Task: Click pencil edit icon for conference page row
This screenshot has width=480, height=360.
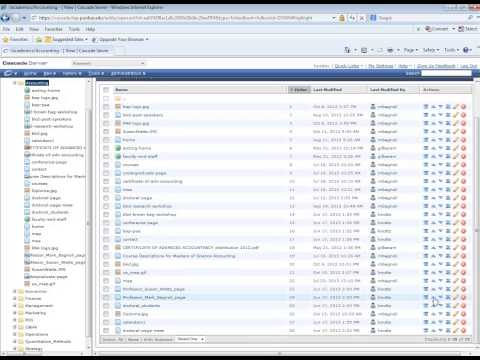Action: coord(456,223)
